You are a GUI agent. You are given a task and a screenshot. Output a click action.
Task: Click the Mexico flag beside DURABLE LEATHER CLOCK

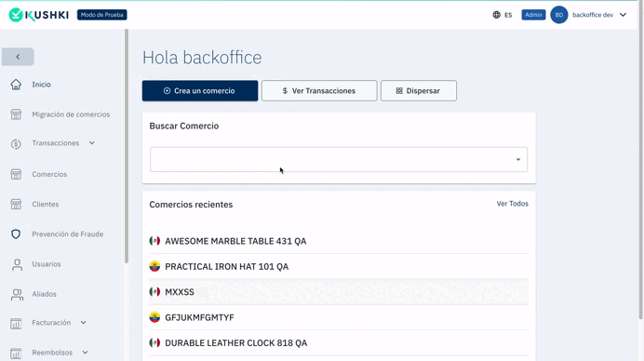[x=154, y=343]
